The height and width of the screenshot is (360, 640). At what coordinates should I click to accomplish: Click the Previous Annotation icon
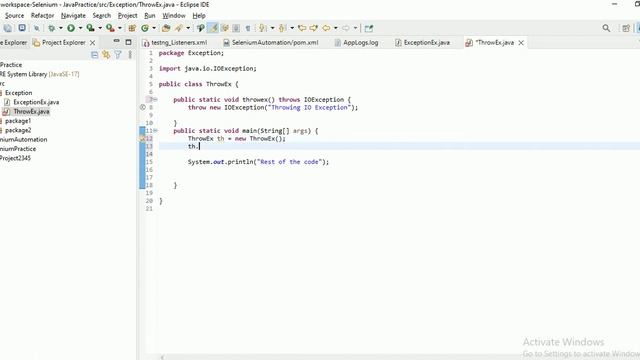(x=282, y=28)
